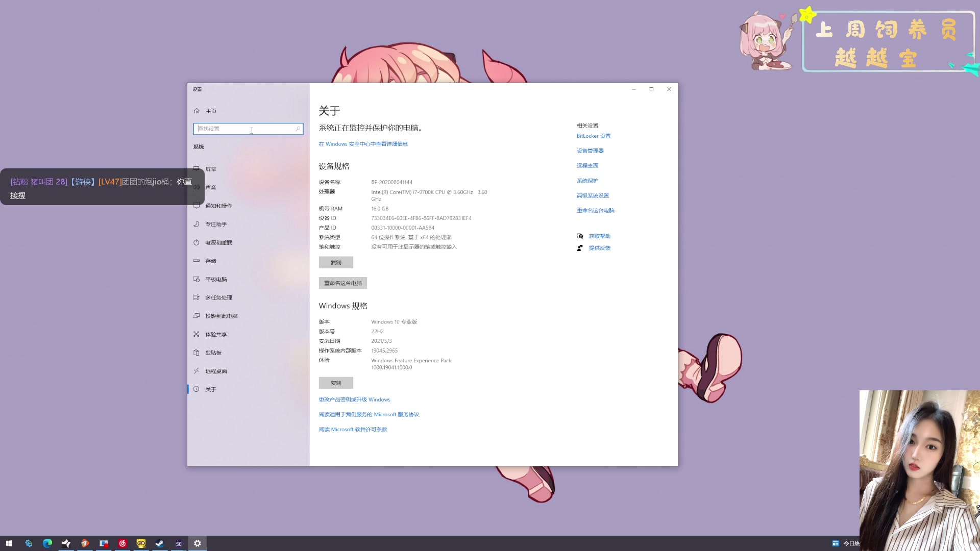Viewport: 980px width, 551px height.
Task: Click the magnifier icon in search box
Action: click(x=298, y=129)
